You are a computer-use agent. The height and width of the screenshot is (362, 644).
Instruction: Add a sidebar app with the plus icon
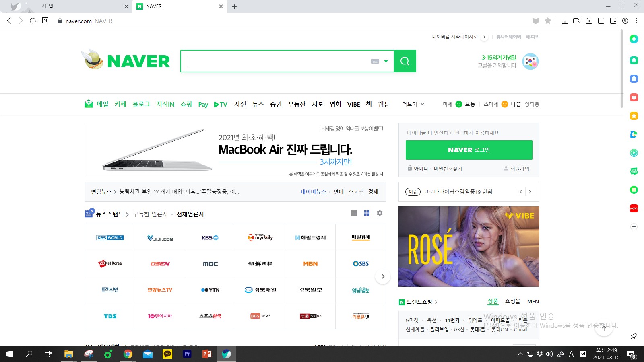(634, 227)
